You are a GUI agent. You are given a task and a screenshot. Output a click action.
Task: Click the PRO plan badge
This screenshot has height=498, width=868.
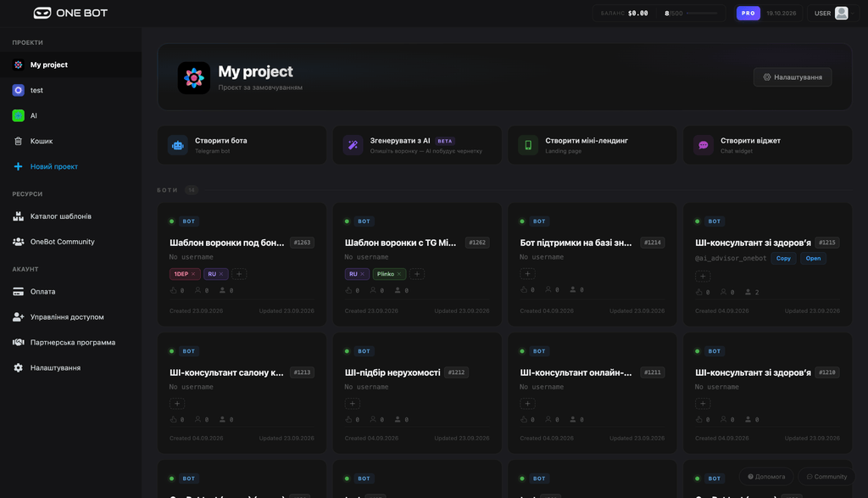tap(748, 14)
